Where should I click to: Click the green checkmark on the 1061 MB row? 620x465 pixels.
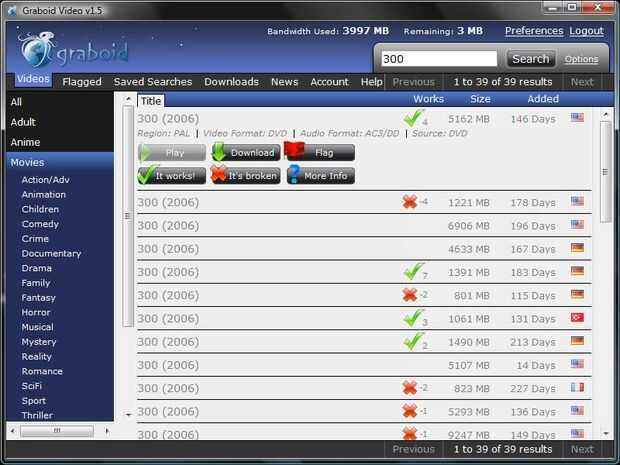coord(413,318)
